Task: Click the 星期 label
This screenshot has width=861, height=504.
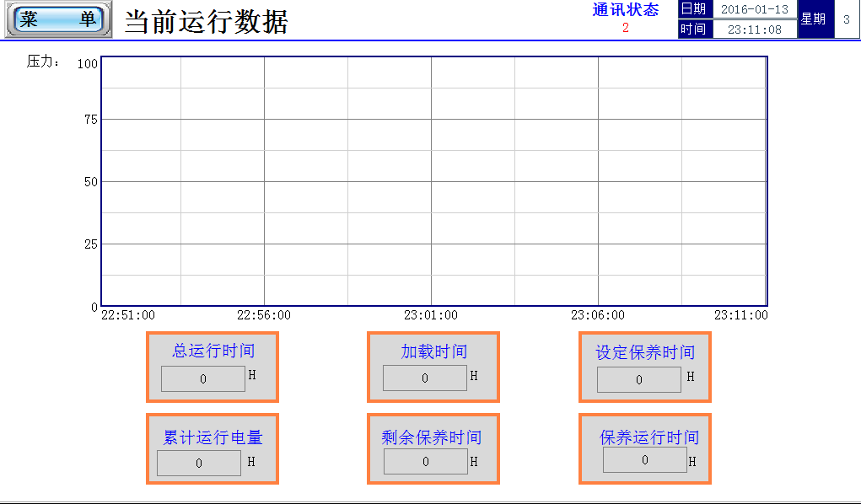Action: (x=813, y=19)
